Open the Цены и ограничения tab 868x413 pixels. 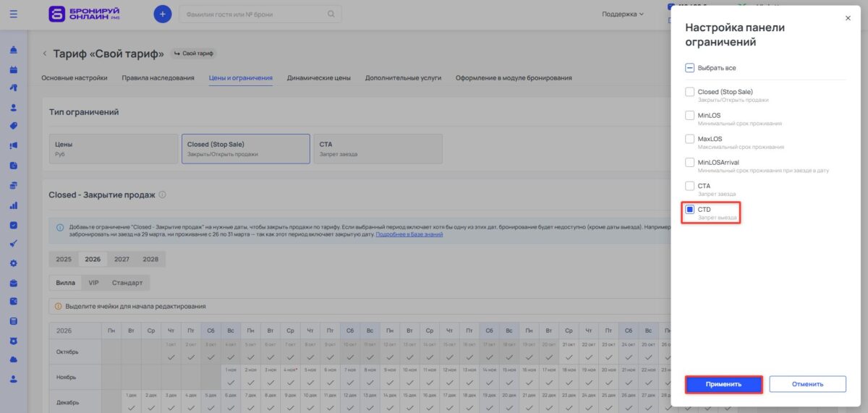241,77
